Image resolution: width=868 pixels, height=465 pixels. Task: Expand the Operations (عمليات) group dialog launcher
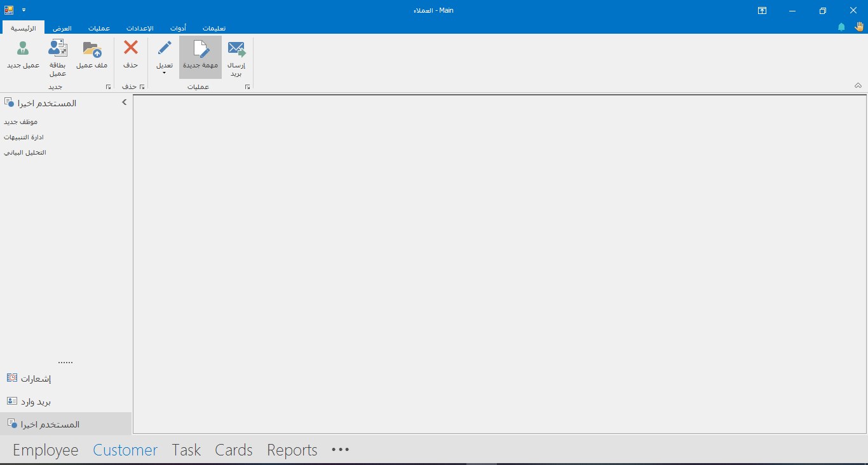click(x=247, y=87)
